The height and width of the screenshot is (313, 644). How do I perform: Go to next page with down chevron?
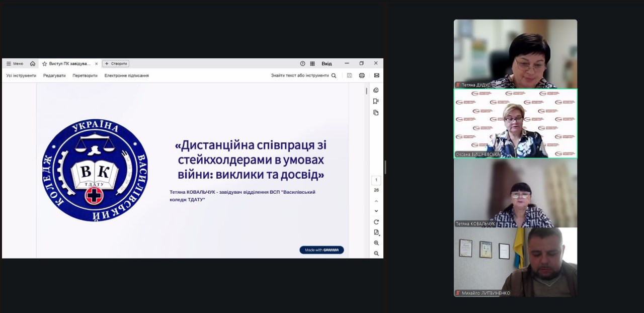click(x=376, y=211)
